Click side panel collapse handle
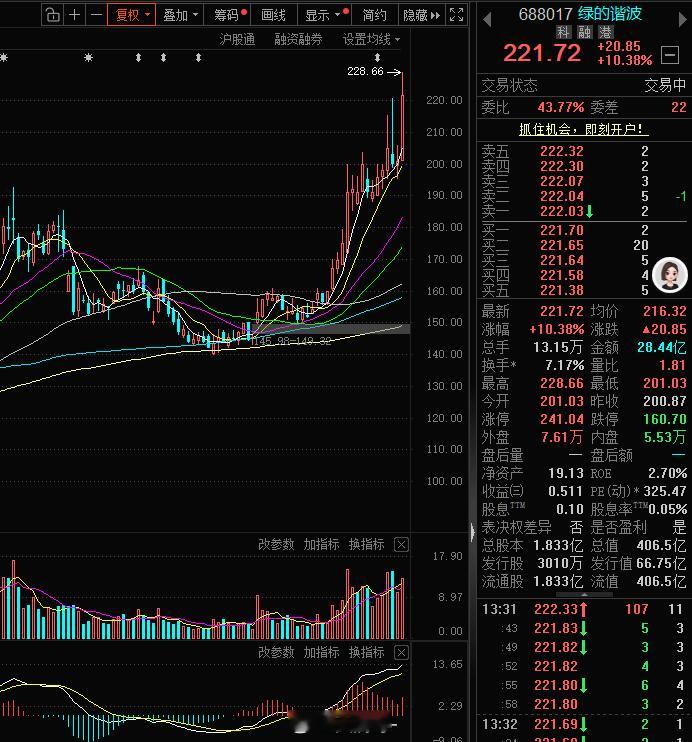Image resolution: width=692 pixels, height=742 pixels. (x=472, y=532)
